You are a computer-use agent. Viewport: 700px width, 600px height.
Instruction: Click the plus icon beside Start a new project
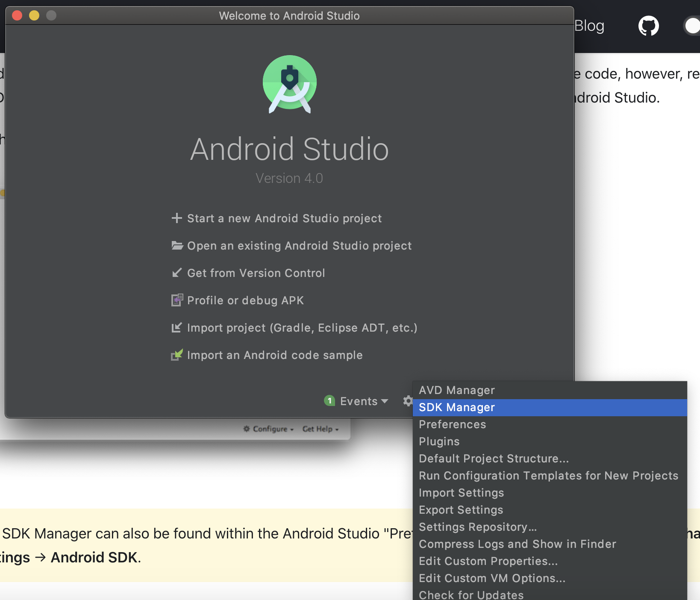(176, 218)
